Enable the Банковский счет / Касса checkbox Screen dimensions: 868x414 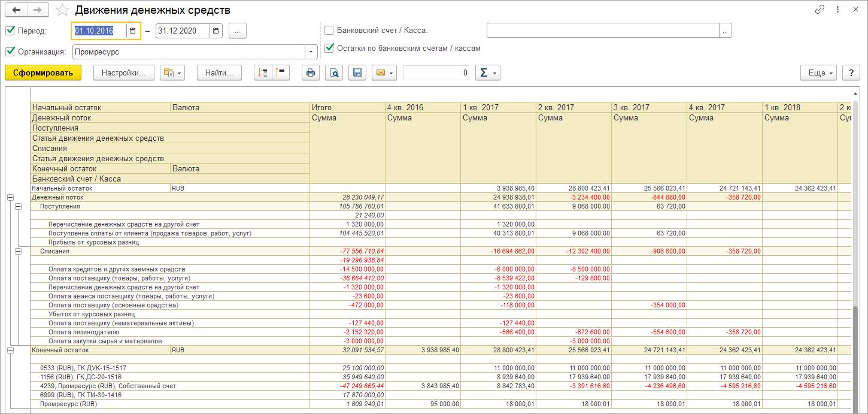(329, 30)
